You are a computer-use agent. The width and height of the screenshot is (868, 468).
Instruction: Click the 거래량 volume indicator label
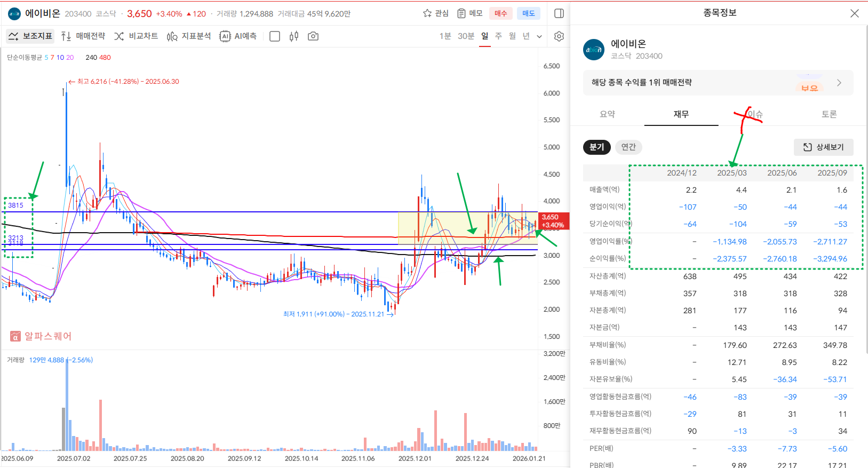click(x=15, y=360)
